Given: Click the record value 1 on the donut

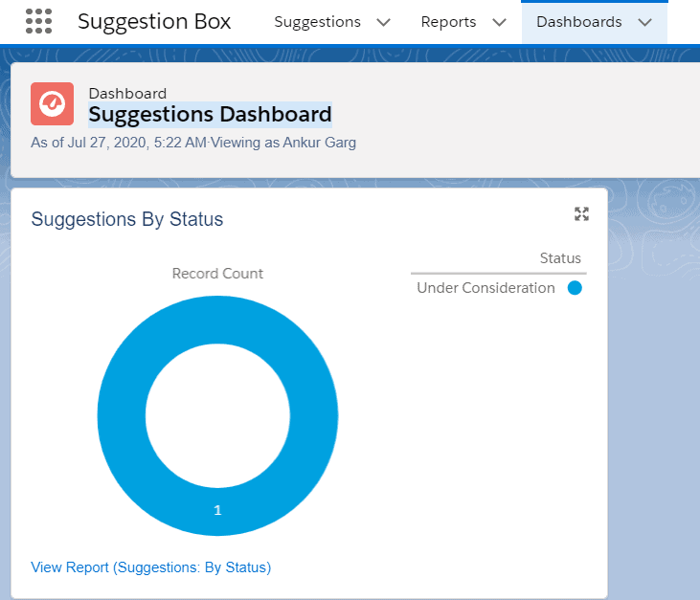Looking at the screenshot, I should click(x=217, y=510).
